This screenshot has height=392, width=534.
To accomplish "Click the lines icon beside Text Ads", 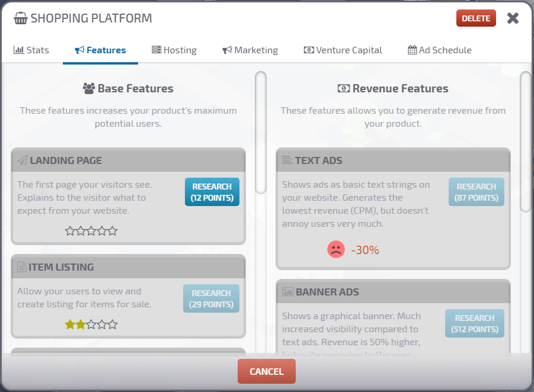I will [287, 160].
